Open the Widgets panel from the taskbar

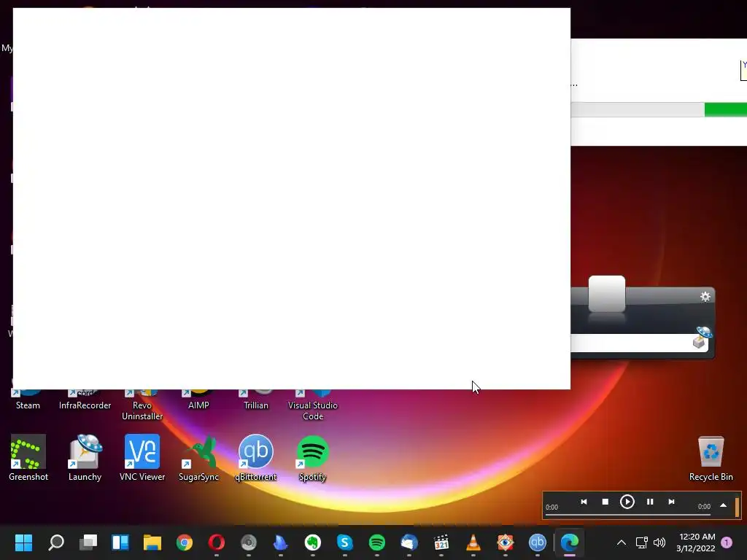pos(120,542)
